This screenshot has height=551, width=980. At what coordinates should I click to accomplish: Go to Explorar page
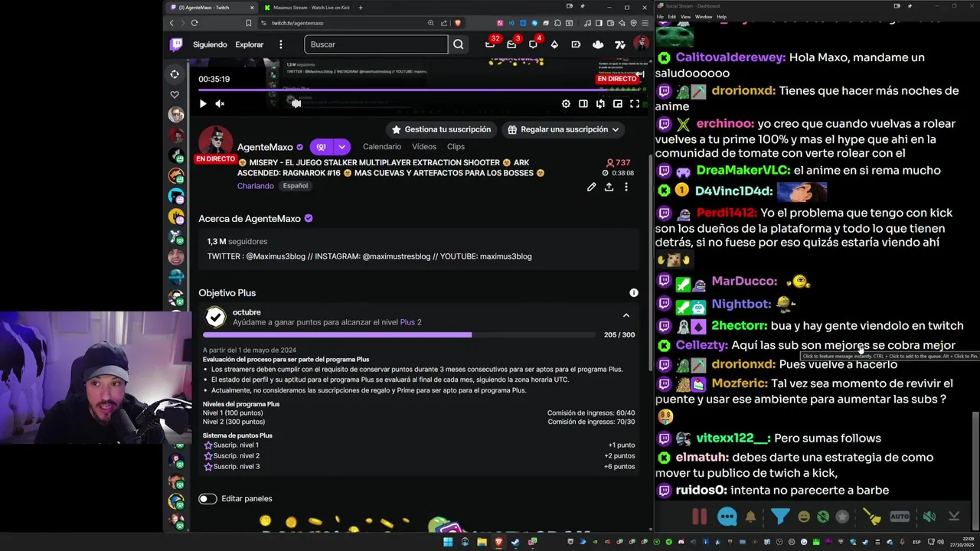[x=249, y=44]
